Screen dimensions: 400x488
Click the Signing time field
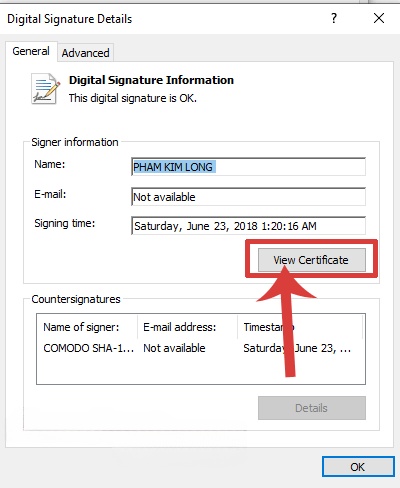point(248,226)
